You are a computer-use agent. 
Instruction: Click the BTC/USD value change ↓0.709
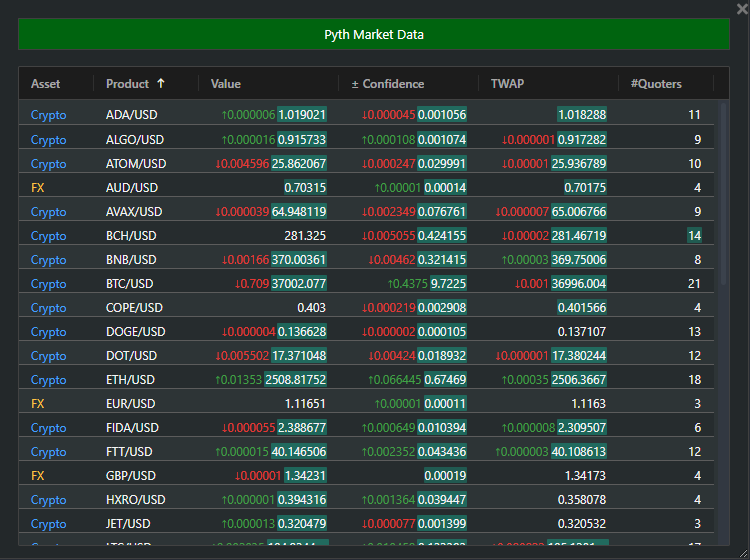click(x=252, y=284)
